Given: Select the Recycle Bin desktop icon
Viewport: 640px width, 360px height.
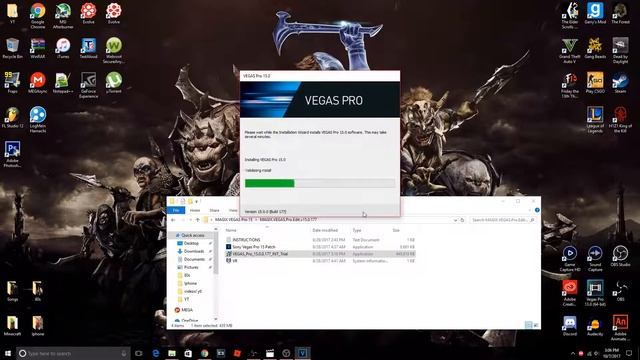Looking at the screenshot, I should coord(12,48).
